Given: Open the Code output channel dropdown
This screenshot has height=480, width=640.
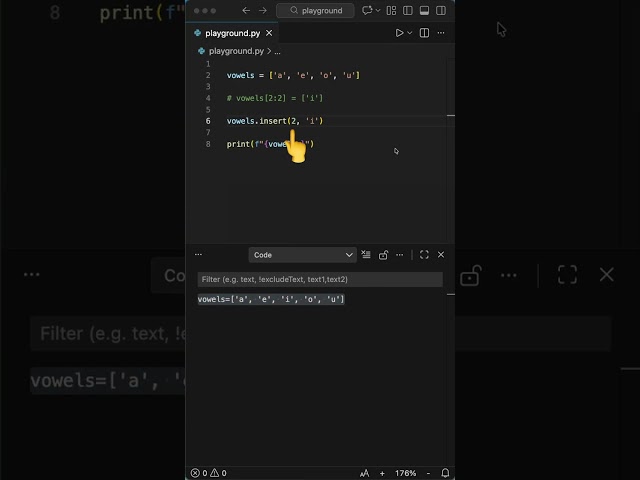Looking at the screenshot, I should (x=302, y=255).
